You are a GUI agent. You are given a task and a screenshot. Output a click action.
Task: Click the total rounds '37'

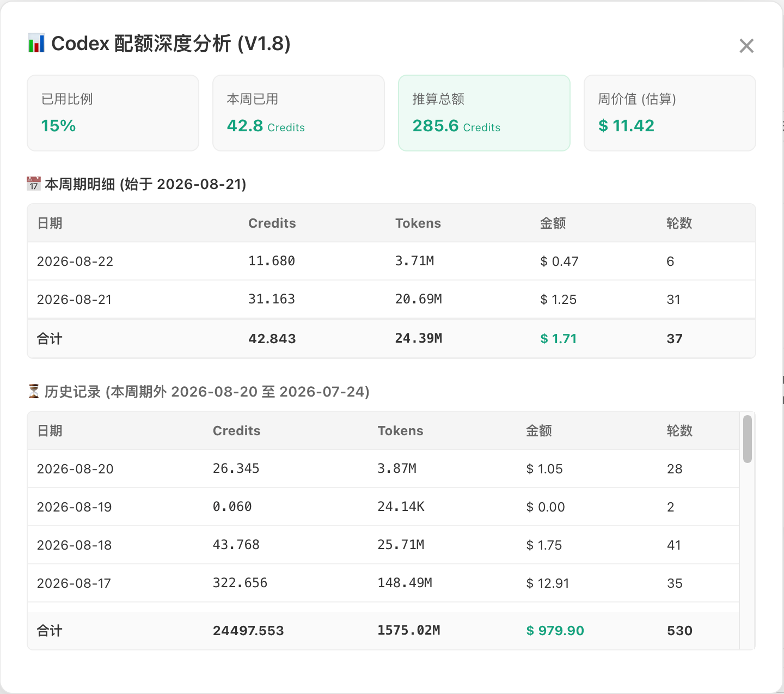pyautogui.click(x=675, y=339)
